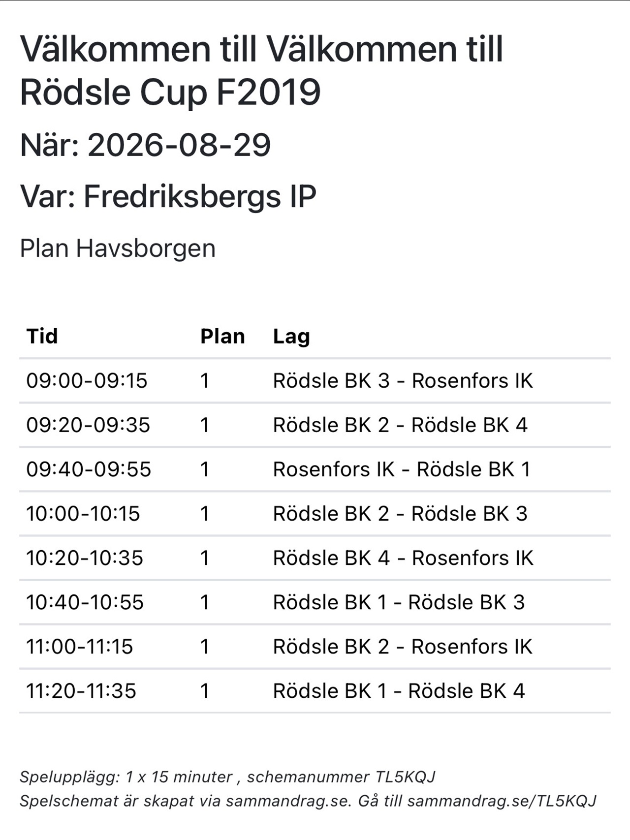
Task: Click the Plan column header
Action: click(222, 336)
